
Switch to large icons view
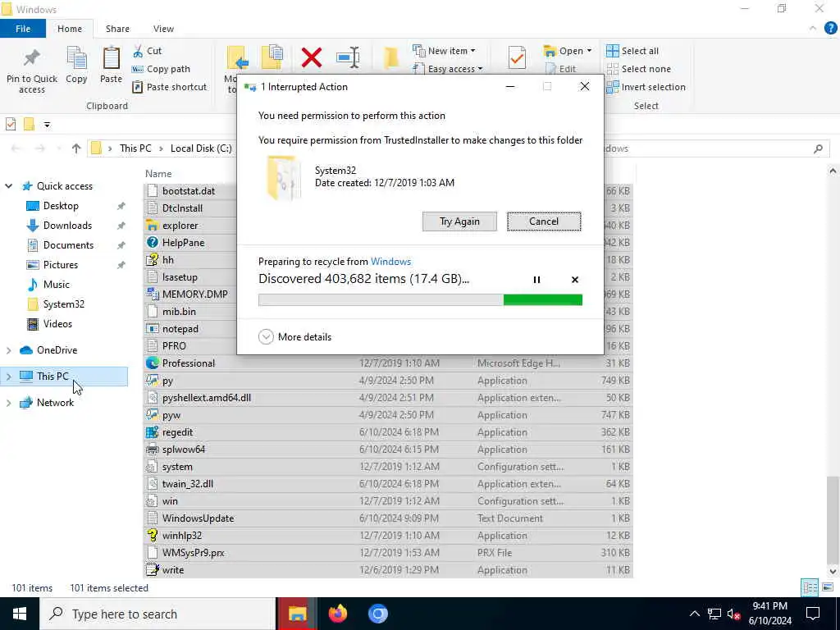[x=828, y=587]
